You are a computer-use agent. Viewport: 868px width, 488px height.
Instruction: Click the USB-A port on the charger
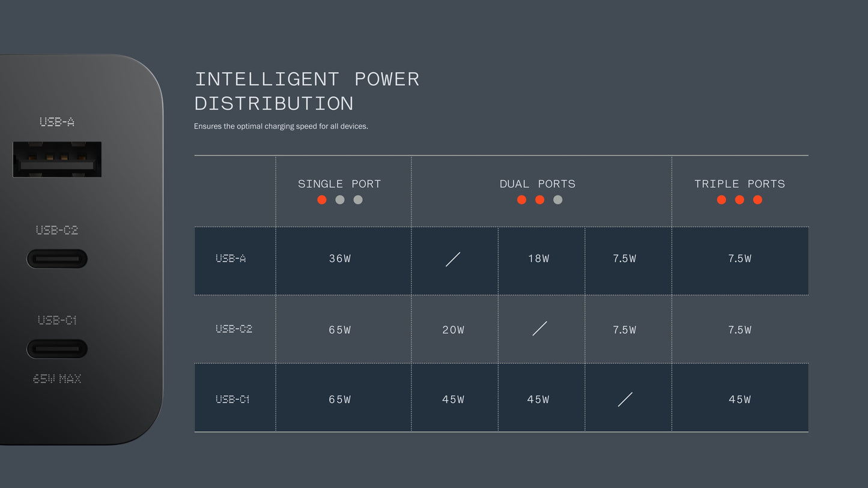[57, 159]
